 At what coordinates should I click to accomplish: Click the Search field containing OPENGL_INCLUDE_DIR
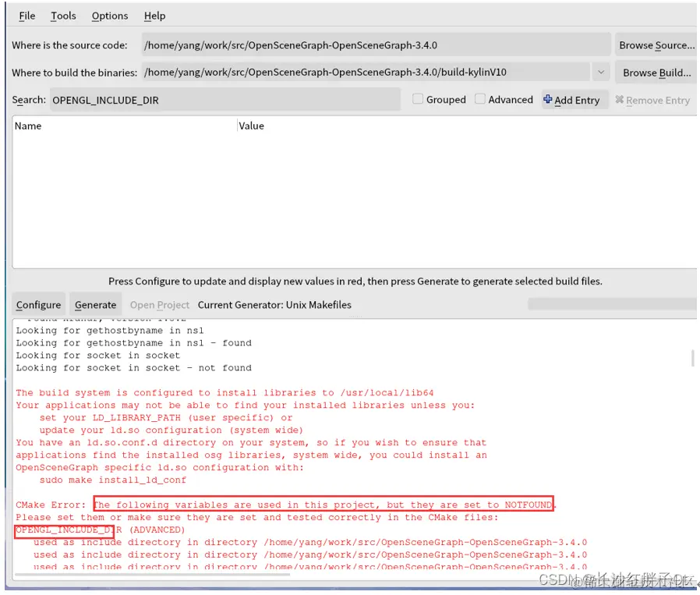pos(225,100)
